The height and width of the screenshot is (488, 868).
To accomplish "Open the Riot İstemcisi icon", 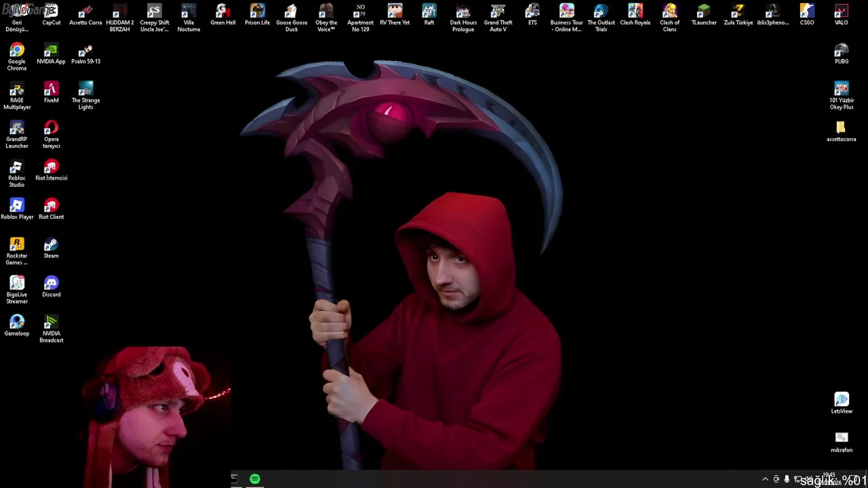I will [51, 171].
